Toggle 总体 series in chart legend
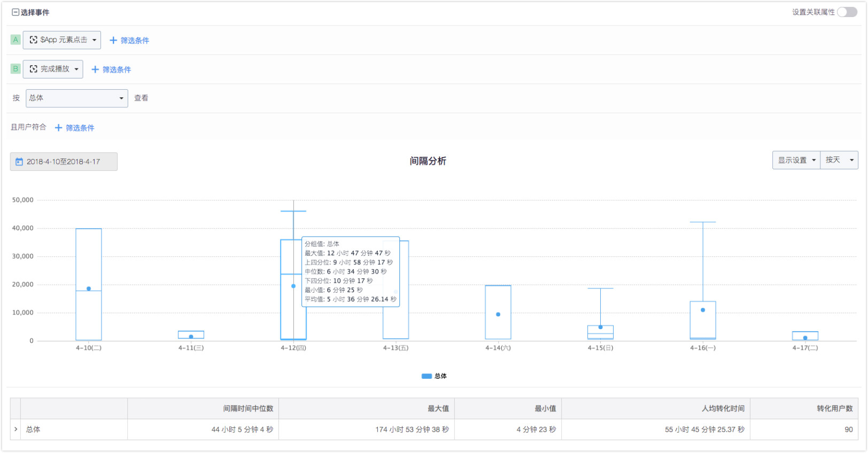The image size is (868, 453). pos(433,376)
